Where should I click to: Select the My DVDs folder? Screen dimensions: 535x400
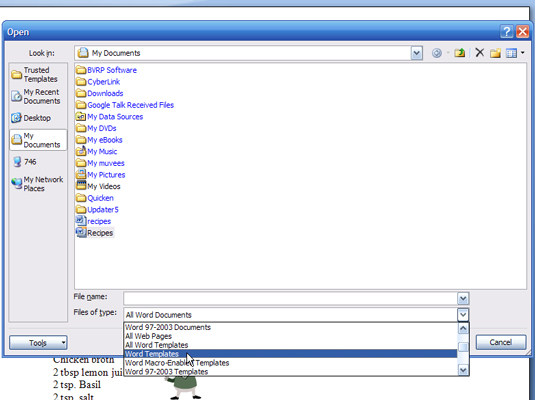tap(96, 128)
